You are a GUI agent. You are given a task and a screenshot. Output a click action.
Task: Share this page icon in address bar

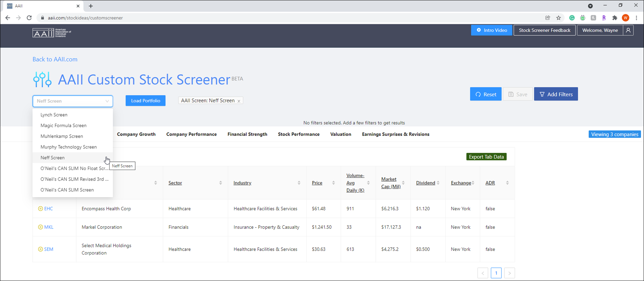(x=548, y=18)
